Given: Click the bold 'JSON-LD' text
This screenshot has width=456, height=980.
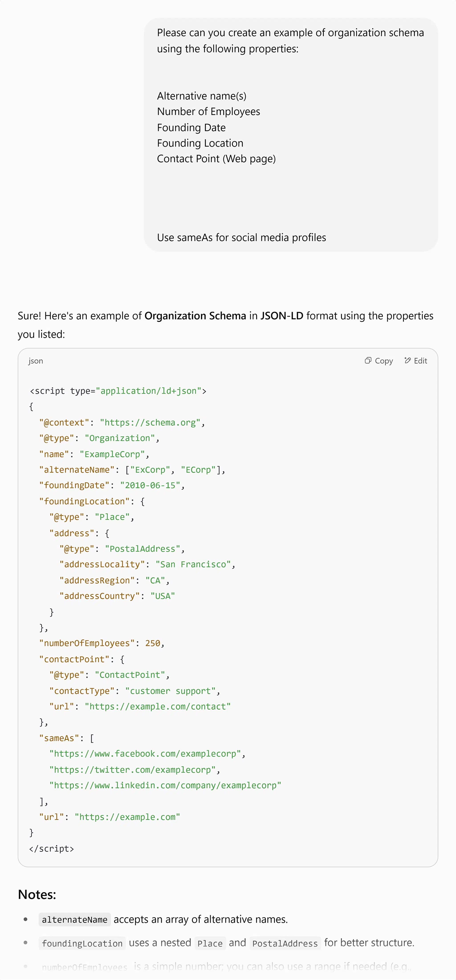Looking at the screenshot, I should (x=282, y=316).
